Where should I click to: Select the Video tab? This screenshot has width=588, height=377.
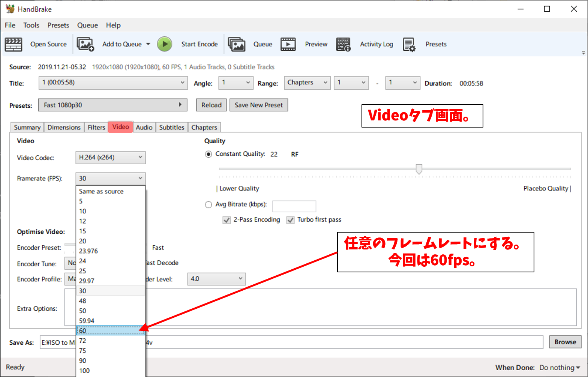coord(120,127)
